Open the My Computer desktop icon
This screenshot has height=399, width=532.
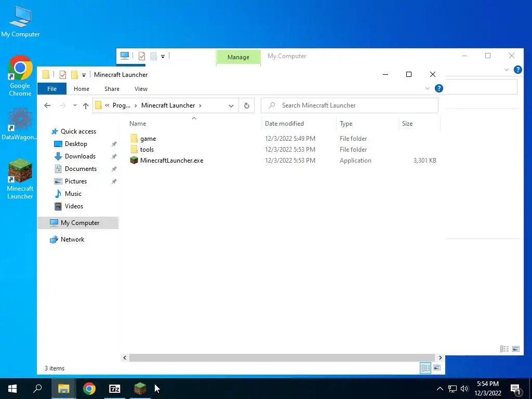pos(20,22)
